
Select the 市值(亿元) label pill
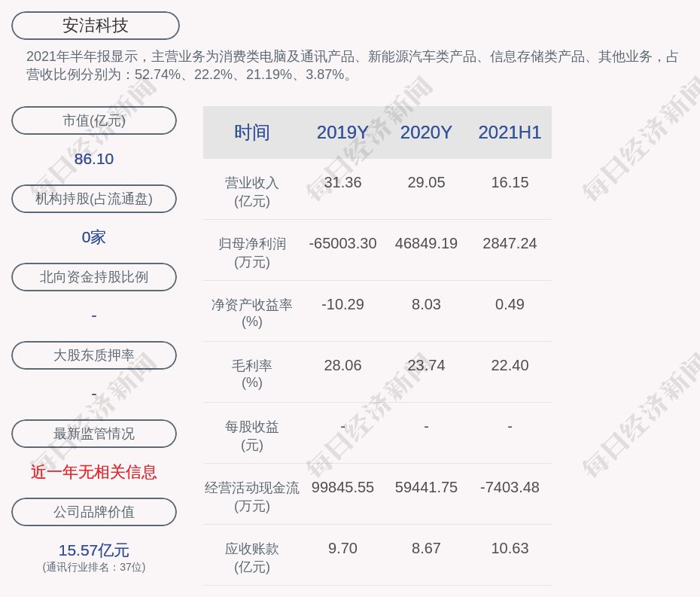[94, 120]
